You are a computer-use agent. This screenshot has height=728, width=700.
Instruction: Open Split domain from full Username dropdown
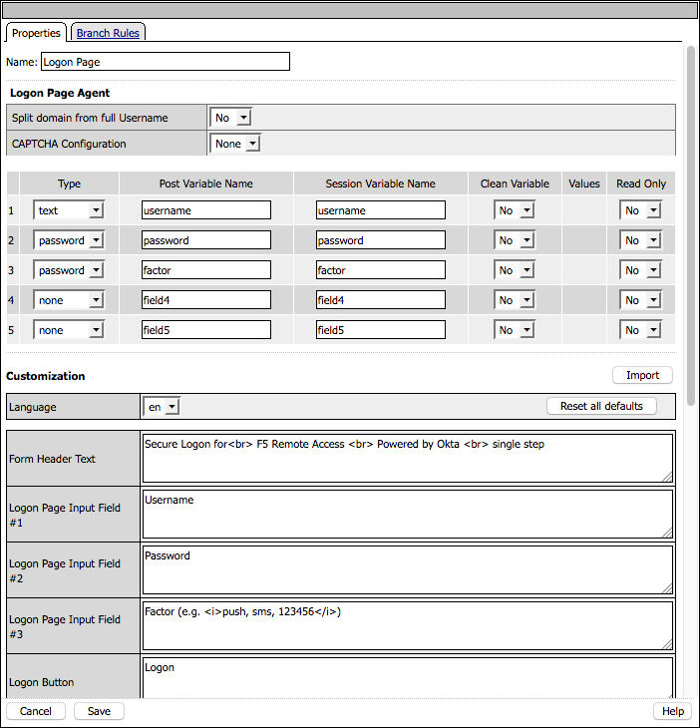[230, 118]
